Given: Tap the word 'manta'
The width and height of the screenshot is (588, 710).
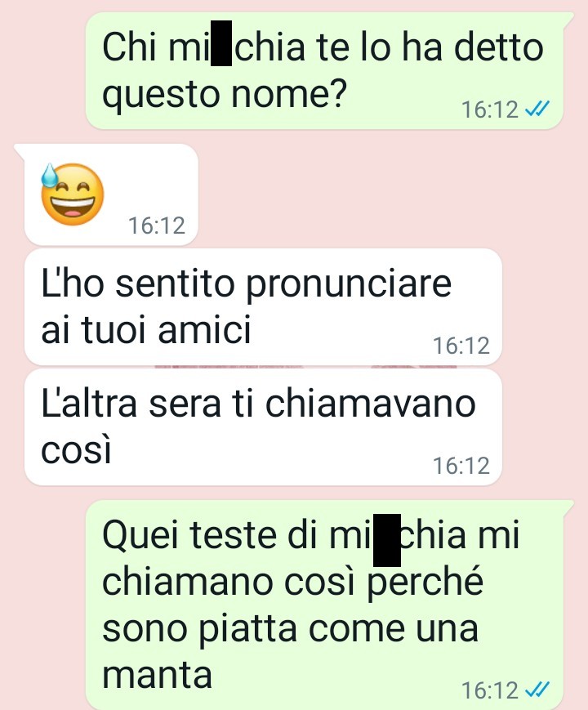Looking at the screenshot, I should 157,675.
